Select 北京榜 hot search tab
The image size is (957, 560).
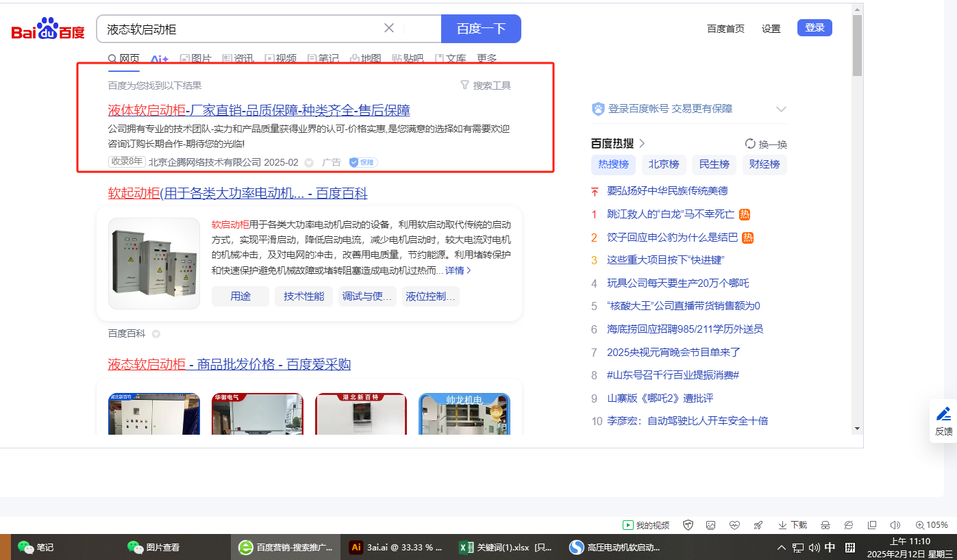[663, 164]
